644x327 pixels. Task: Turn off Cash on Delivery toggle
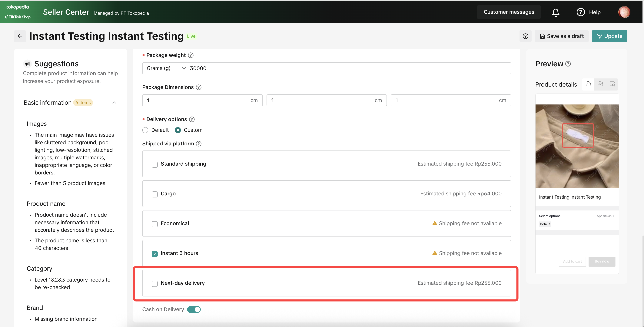194,309
